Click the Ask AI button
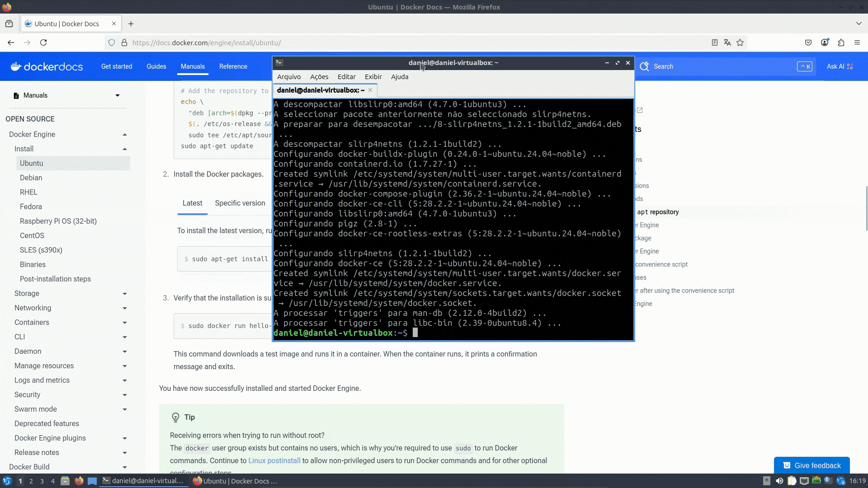 point(840,66)
